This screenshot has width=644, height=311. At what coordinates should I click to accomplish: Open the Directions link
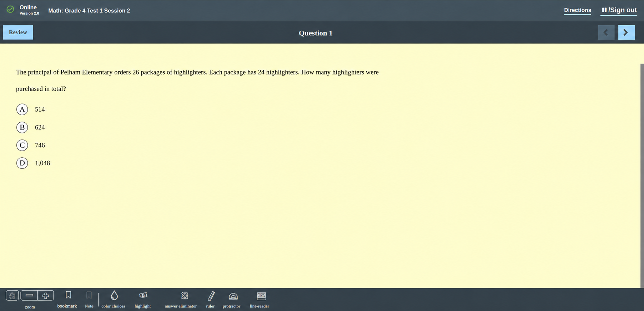click(x=578, y=10)
